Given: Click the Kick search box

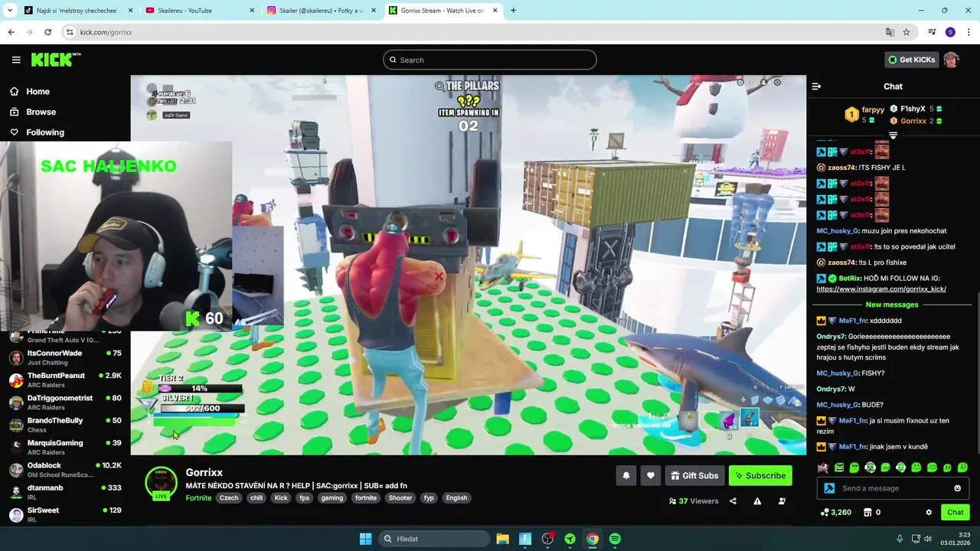Looking at the screenshot, I should click(489, 60).
